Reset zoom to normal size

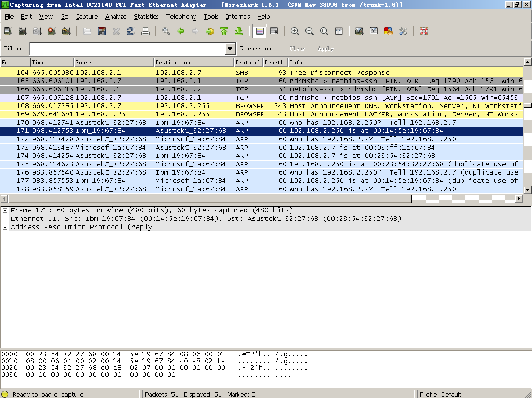324,32
